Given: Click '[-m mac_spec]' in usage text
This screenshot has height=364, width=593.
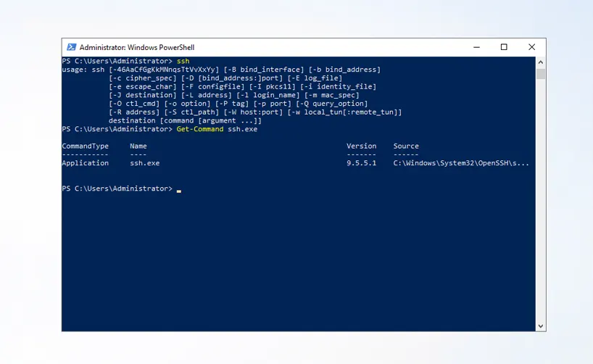Looking at the screenshot, I should point(332,95).
